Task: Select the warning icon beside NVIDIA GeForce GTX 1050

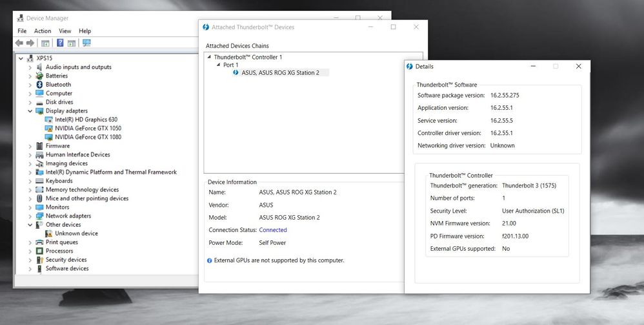Action: tap(49, 129)
